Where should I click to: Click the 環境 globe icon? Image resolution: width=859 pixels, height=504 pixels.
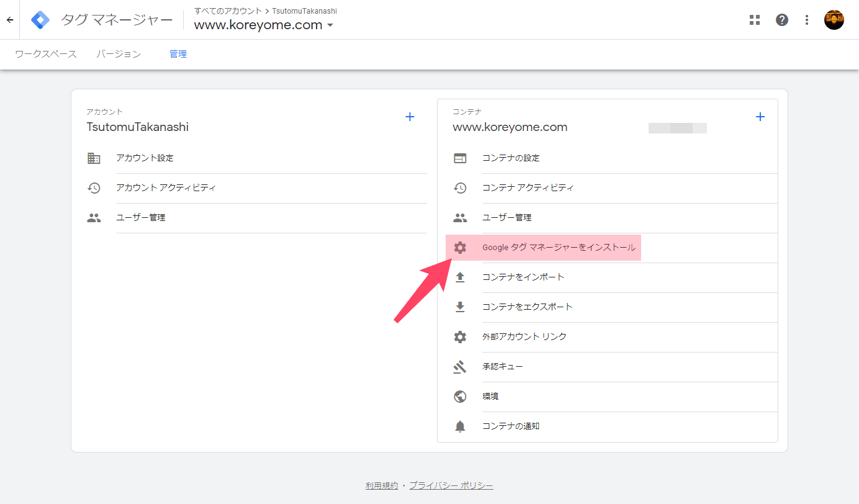click(x=460, y=397)
